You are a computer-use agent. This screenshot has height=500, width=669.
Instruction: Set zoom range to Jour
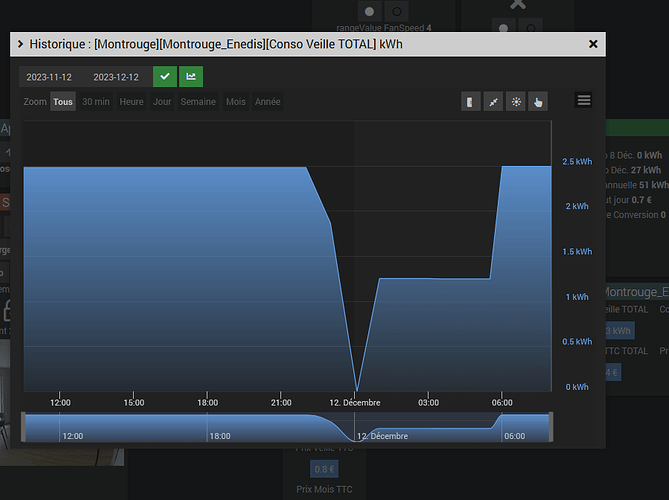point(162,102)
